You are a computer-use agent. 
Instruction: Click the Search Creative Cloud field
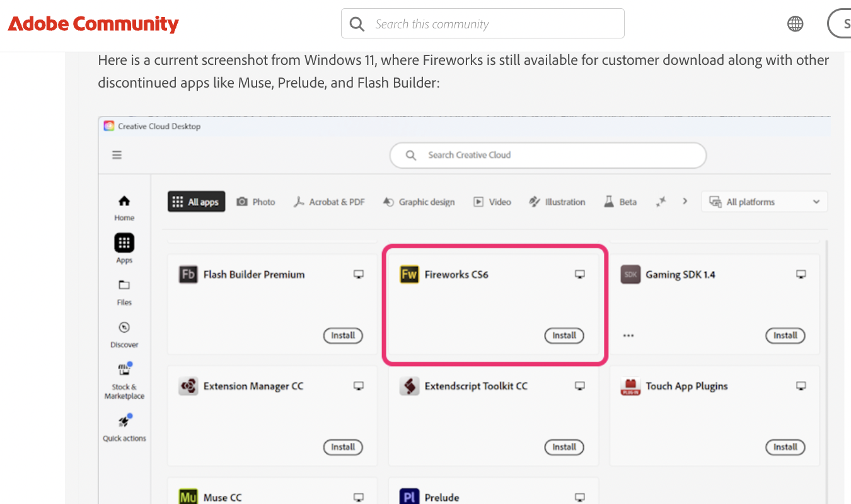point(548,155)
